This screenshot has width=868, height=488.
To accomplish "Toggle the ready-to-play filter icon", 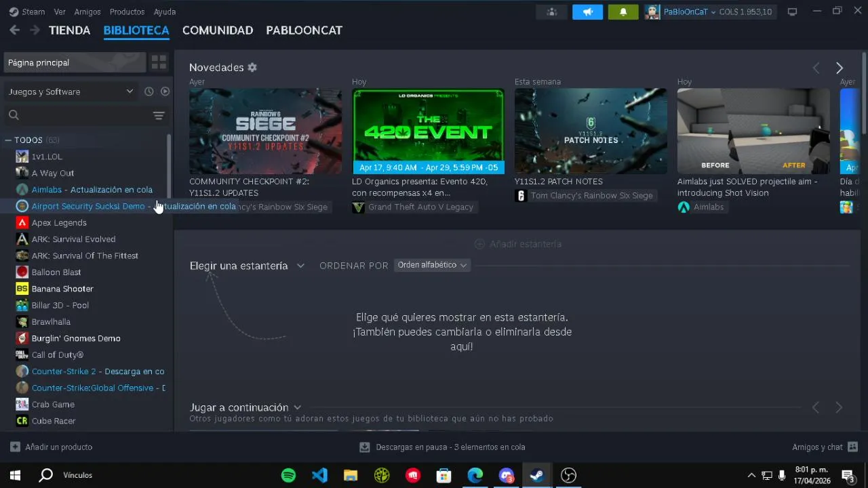I will 165,91.
